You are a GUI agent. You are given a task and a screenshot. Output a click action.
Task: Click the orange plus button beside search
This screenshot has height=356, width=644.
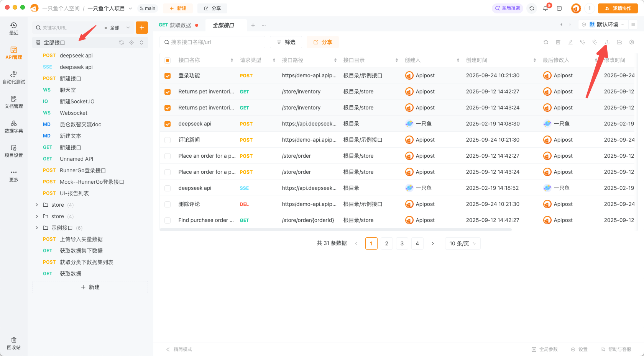point(142,28)
